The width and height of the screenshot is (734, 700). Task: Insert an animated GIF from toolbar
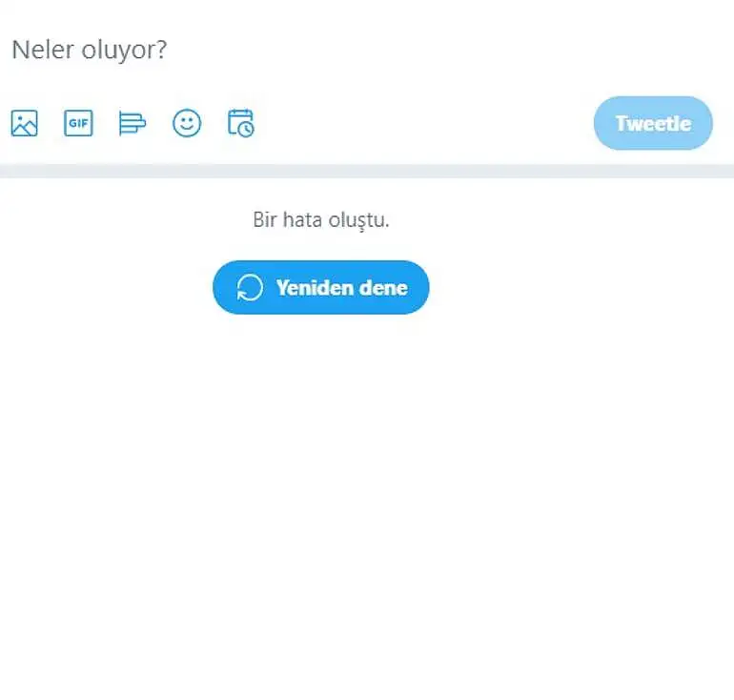78,123
